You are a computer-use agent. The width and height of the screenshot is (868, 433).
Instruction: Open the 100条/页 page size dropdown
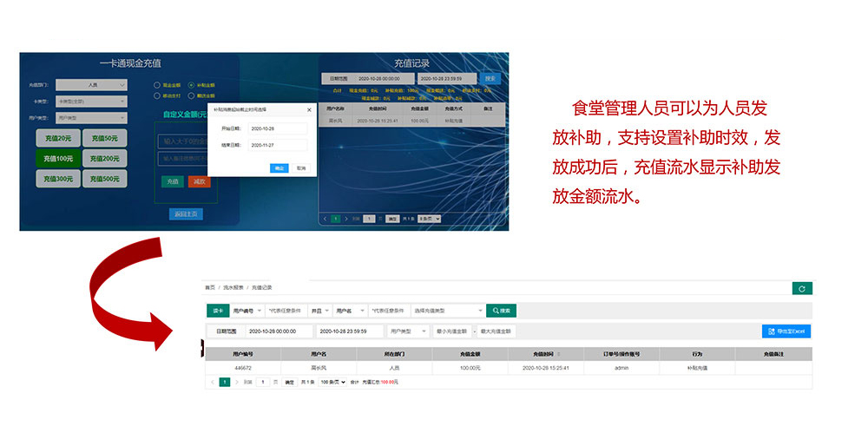[x=333, y=382]
